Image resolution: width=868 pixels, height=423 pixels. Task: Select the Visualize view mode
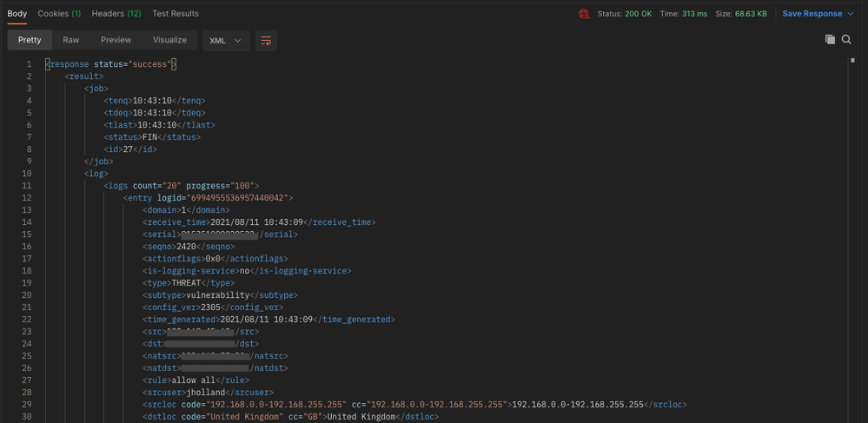coord(169,40)
